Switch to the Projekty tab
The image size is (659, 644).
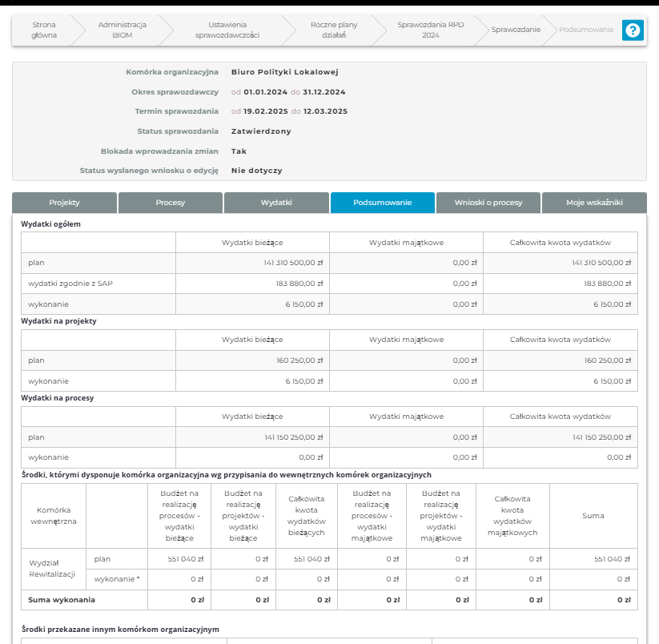(x=65, y=203)
